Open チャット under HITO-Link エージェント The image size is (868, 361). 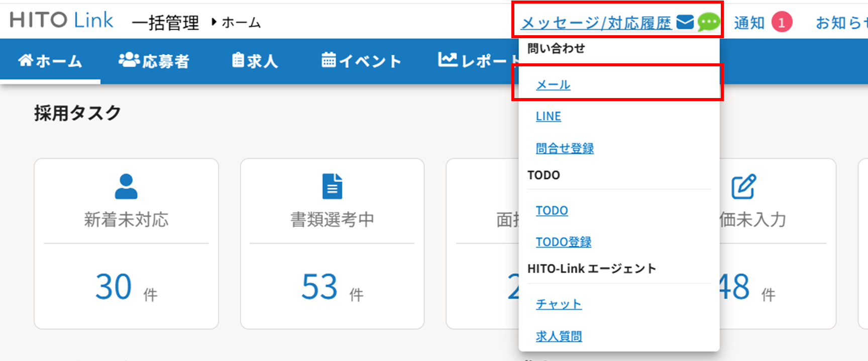point(559,305)
